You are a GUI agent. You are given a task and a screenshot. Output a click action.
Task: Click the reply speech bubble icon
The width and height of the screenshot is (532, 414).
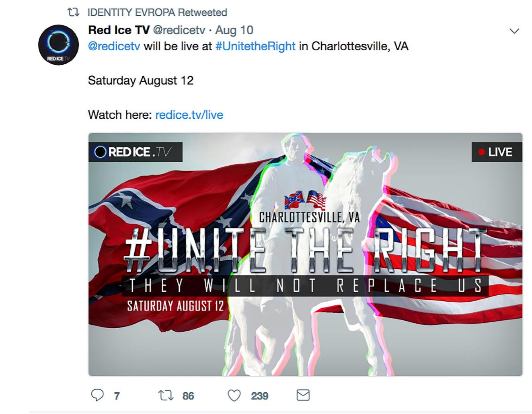point(97,395)
